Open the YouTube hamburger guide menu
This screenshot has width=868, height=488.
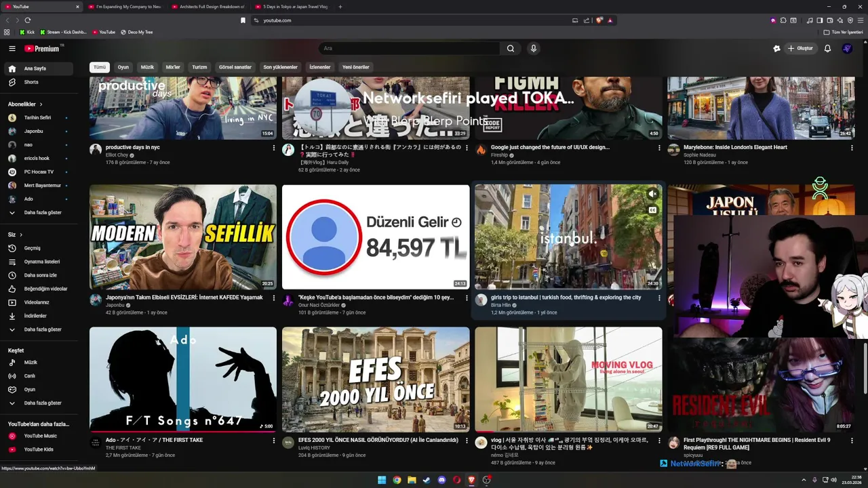coord(12,48)
